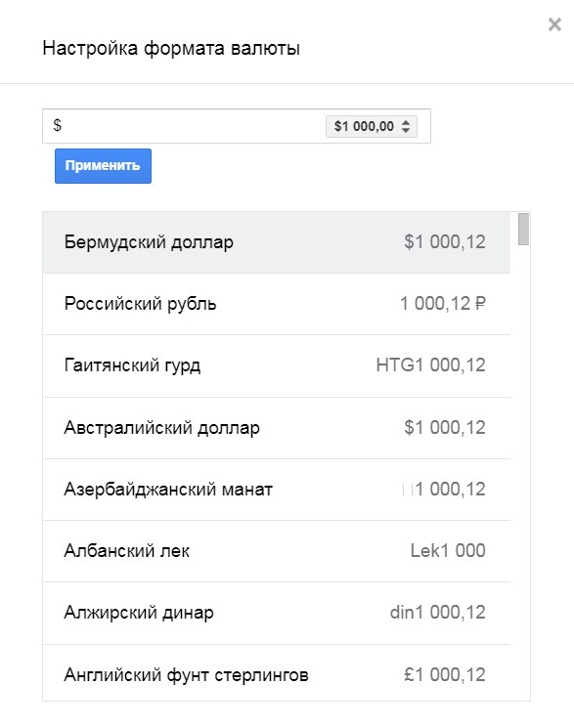Select Бермудский доллар from the list

click(x=277, y=242)
